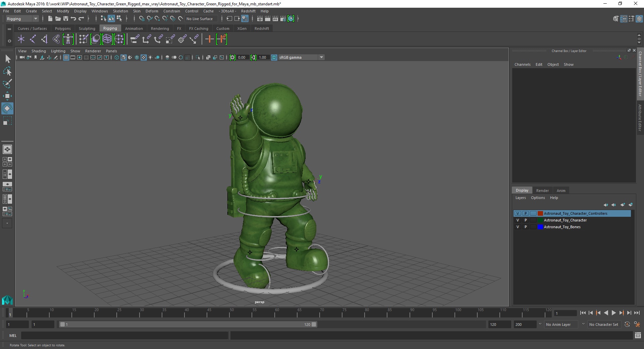Open the sRGB gamma view transform dropdown
Viewport: 644px width, 349px height.
click(301, 57)
